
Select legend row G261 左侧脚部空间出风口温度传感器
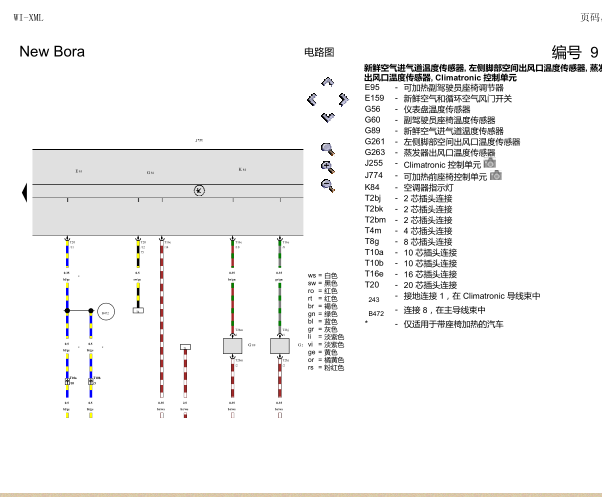tap(442, 142)
